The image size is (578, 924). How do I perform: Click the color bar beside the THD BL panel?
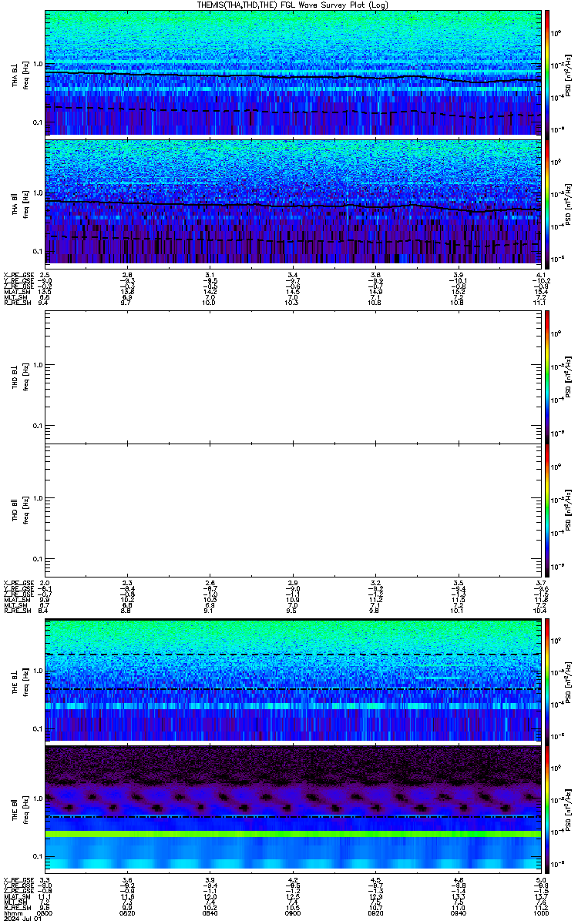[x=547, y=376]
